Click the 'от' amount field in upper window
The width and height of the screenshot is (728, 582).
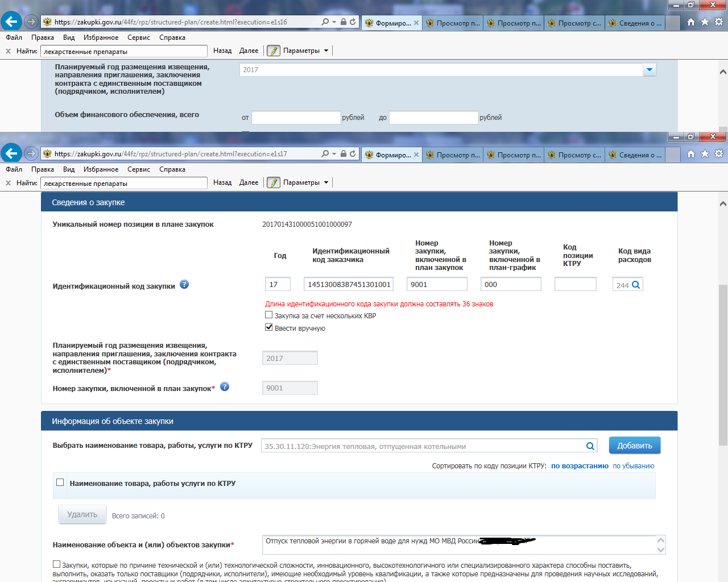point(296,118)
